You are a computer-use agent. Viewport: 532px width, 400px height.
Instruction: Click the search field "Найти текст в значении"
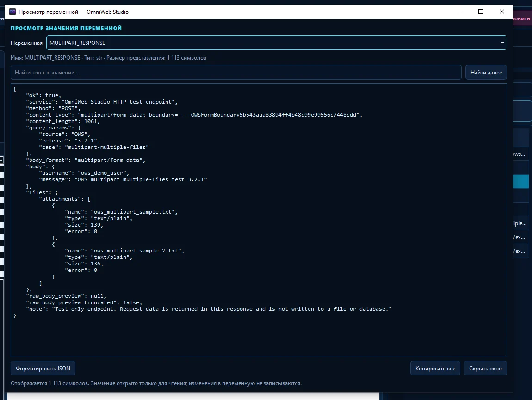[236, 72]
